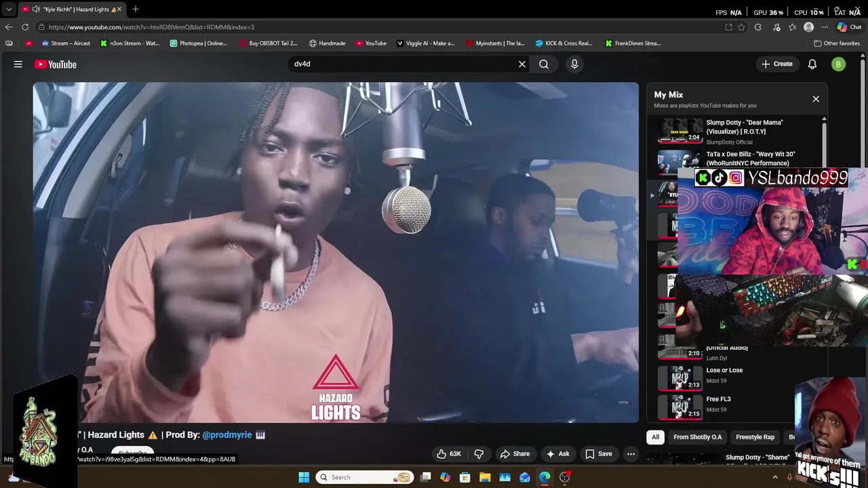The width and height of the screenshot is (868, 488).
Task: Open YouTube notifications bell
Action: pos(812,64)
